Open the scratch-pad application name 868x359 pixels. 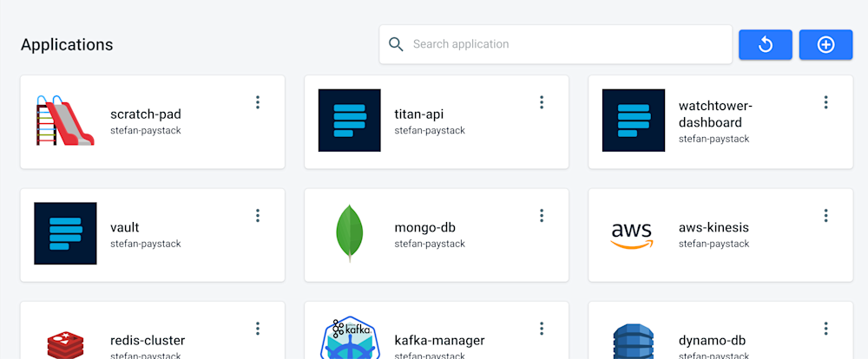click(146, 114)
